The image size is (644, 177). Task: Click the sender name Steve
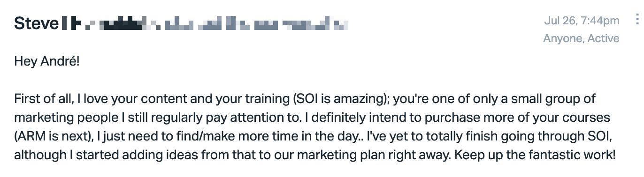tap(36, 22)
